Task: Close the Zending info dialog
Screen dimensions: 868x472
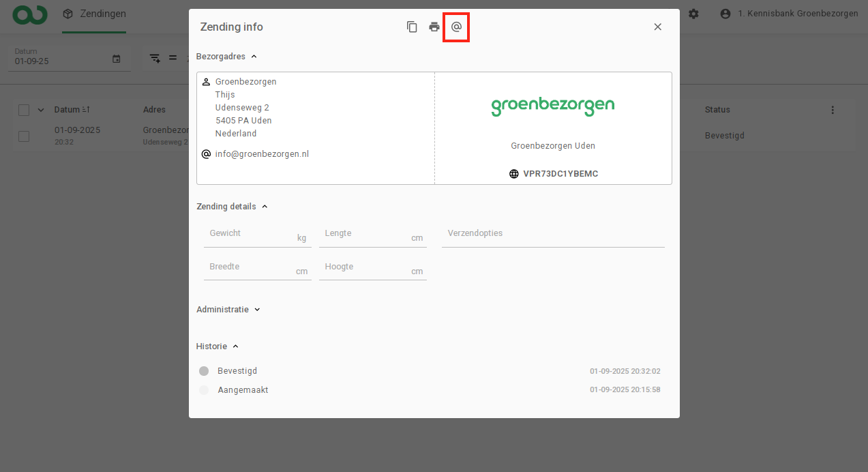Action: [x=657, y=27]
